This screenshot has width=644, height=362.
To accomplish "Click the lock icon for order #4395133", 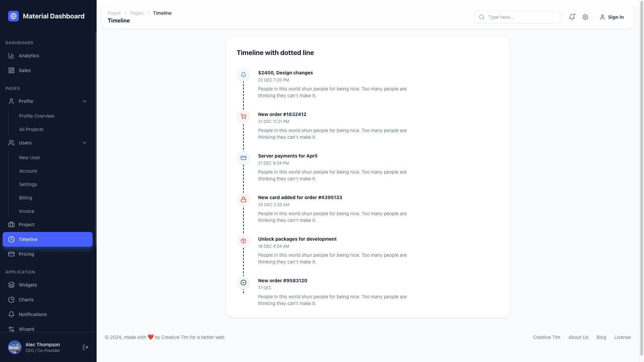I will click(244, 199).
